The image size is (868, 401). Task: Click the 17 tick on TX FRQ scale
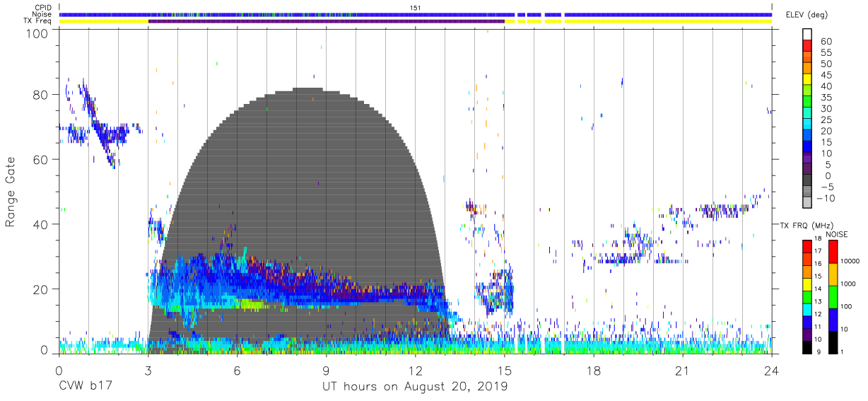pos(819,251)
